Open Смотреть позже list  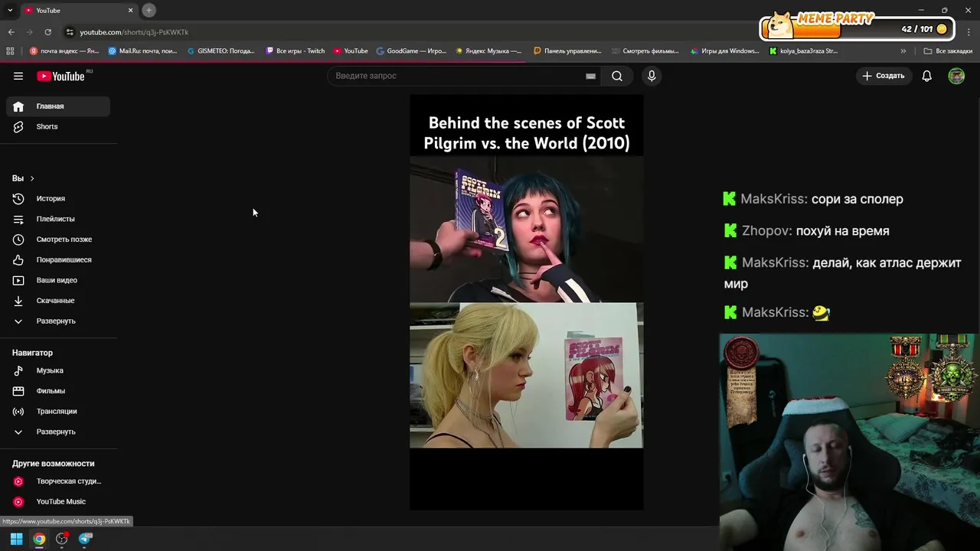[x=58, y=240]
